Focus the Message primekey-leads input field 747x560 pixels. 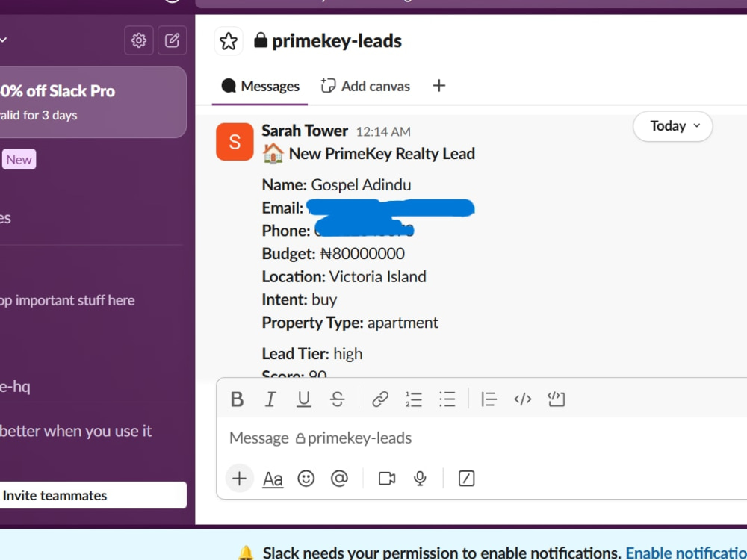[x=481, y=438]
